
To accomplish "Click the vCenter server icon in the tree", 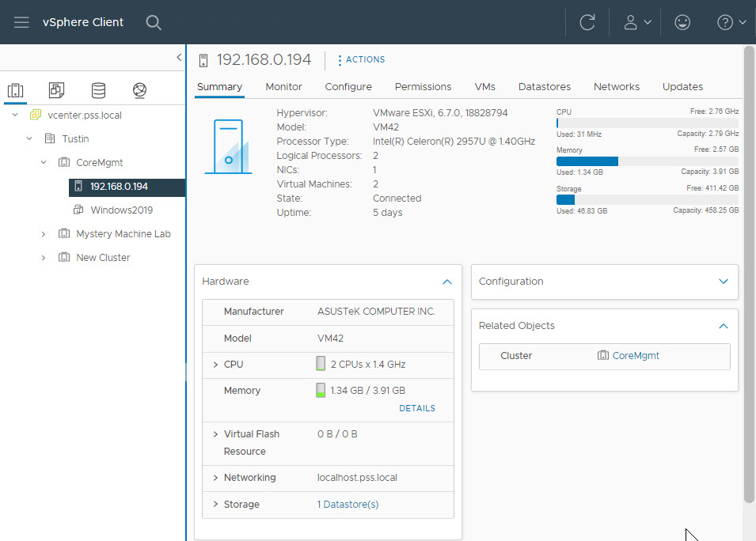I will pos(35,115).
